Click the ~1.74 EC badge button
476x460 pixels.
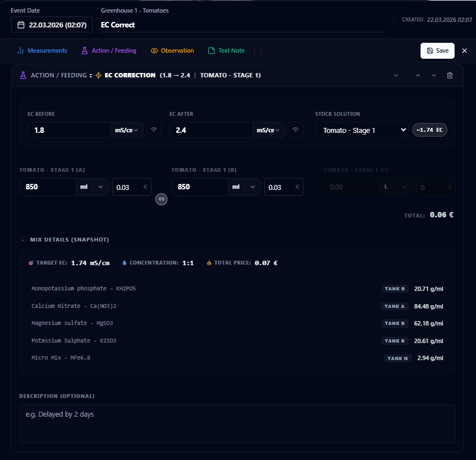(x=429, y=130)
